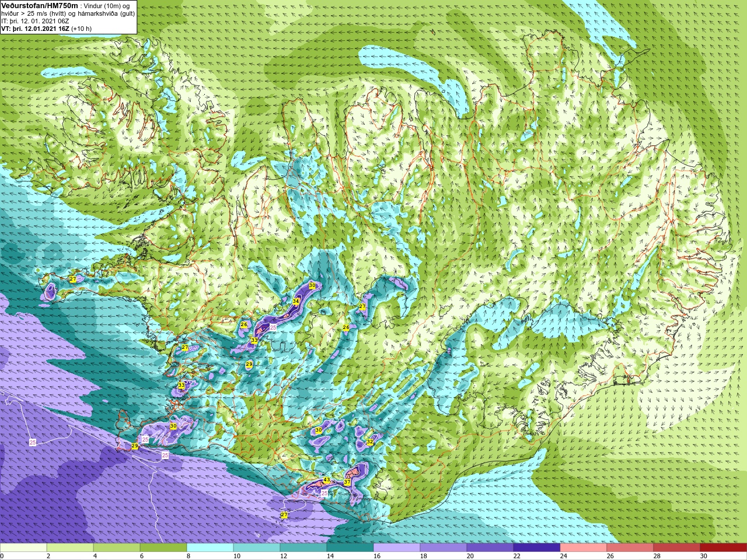This screenshot has width=747, height=560.
Task: Click the yellow gust label 34
Action: click(x=296, y=302)
